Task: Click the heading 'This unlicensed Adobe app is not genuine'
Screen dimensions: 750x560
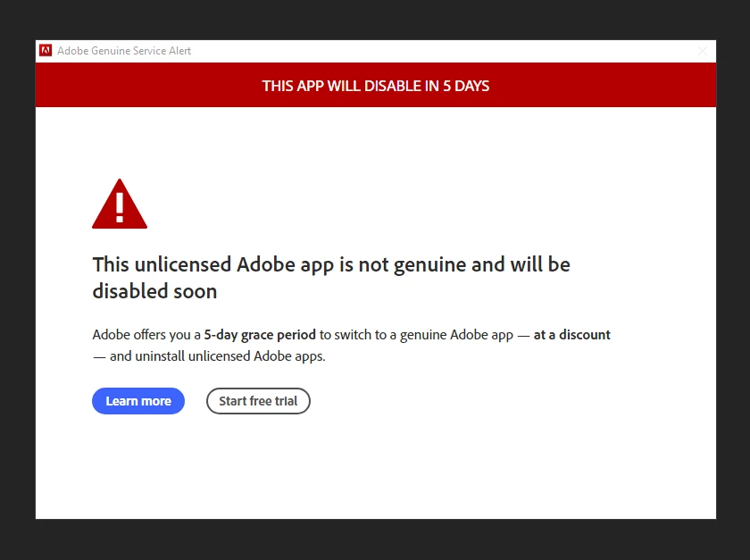Action: tap(279, 264)
